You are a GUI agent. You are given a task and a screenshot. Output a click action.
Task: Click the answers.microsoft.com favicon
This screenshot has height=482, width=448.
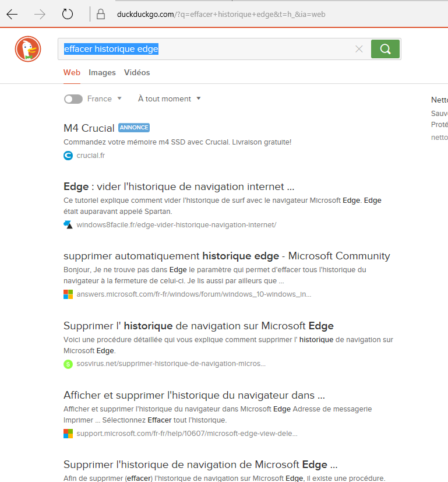click(x=68, y=294)
